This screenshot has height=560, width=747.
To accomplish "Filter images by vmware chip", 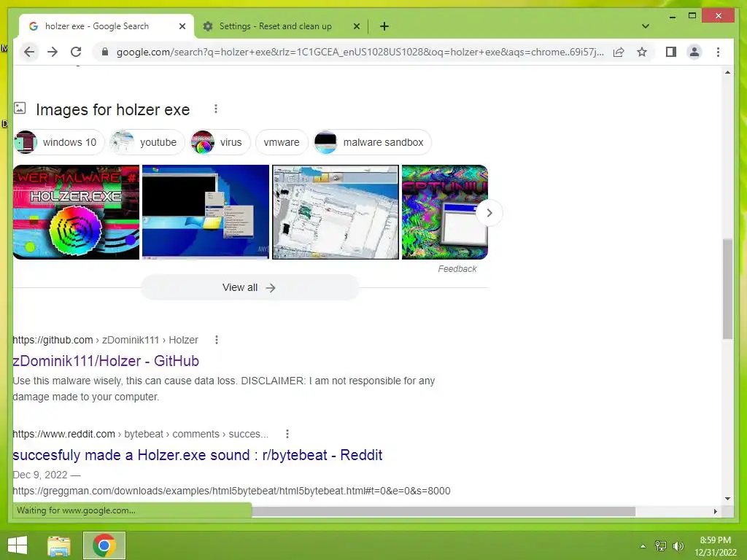I will pyautogui.click(x=282, y=142).
